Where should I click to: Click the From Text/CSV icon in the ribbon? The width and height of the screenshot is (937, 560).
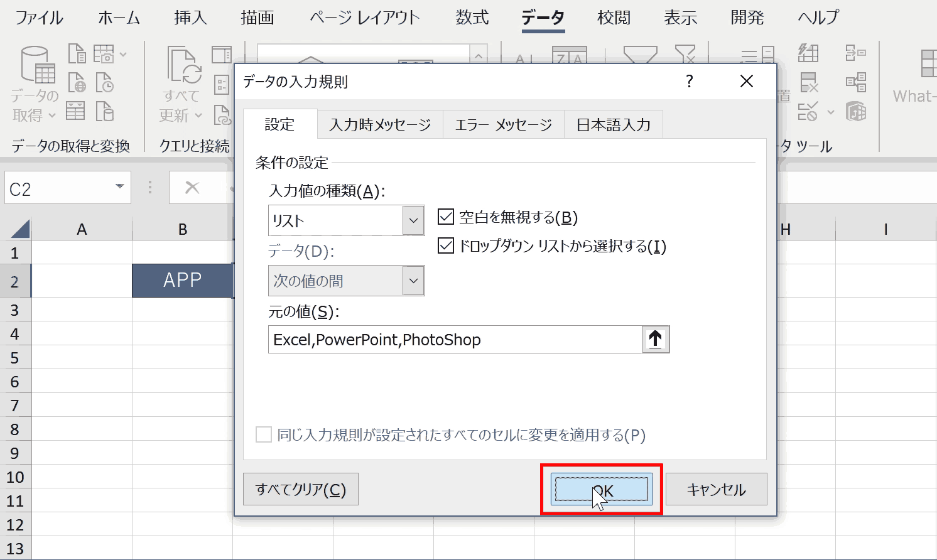coord(77,54)
